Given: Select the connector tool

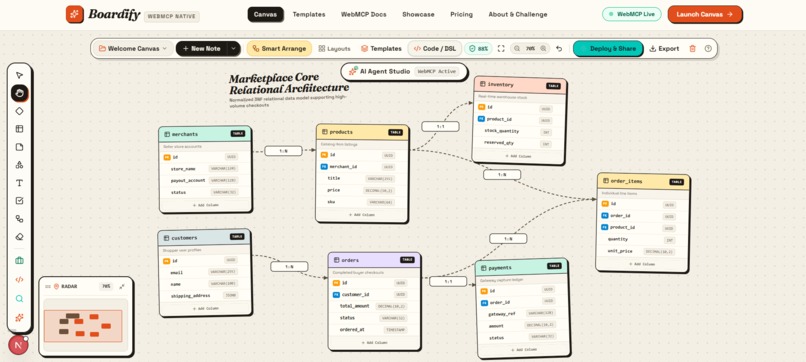Looking at the screenshot, I should coord(20,219).
